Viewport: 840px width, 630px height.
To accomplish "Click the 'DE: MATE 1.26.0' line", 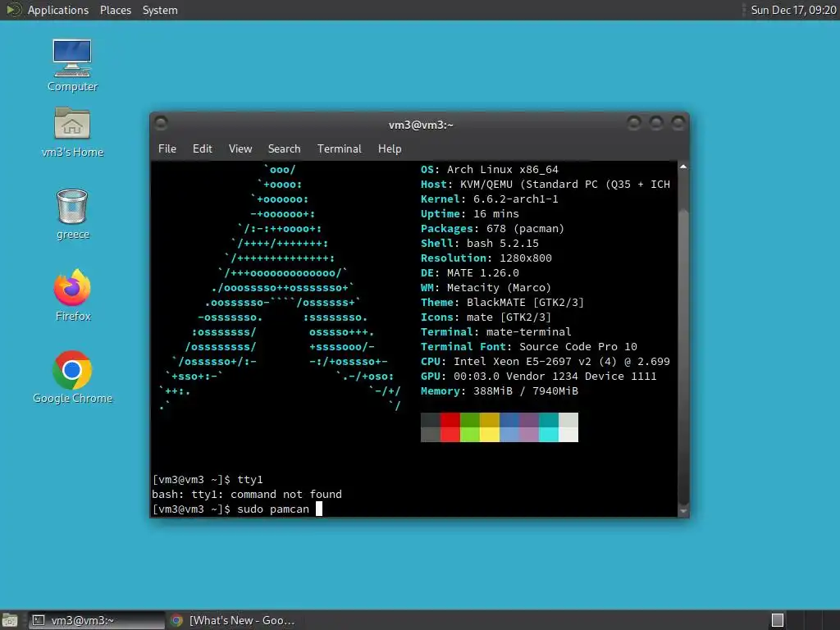I will click(470, 273).
